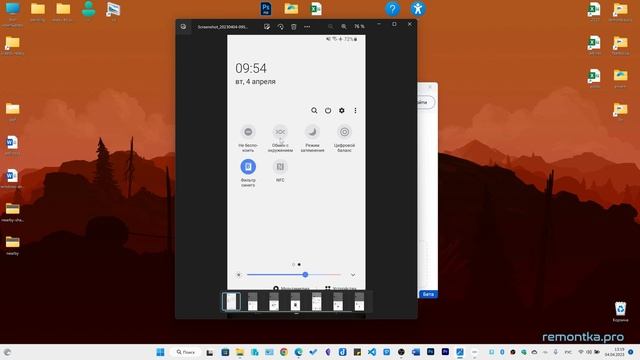
Task: Zoom out using the Photos minus magnifier
Action: [331, 27]
